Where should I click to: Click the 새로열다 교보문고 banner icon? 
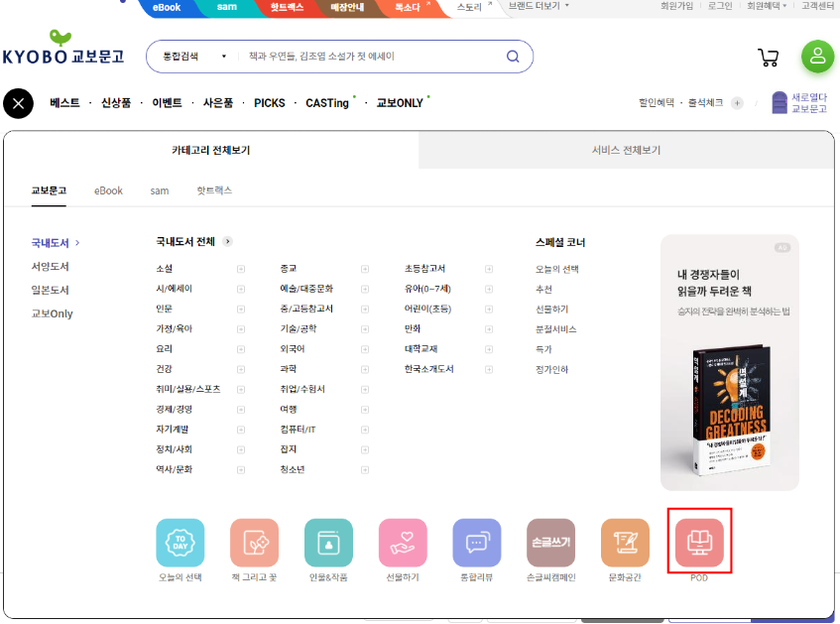point(799,103)
